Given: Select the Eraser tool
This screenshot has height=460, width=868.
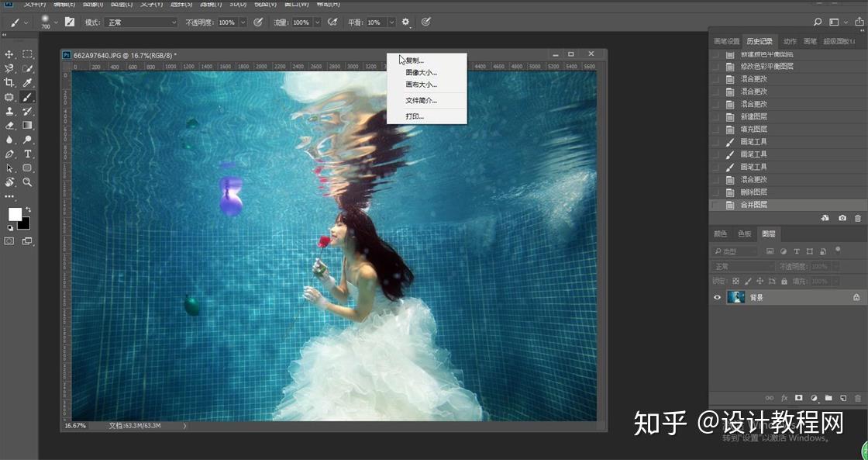Looking at the screenshot, I should 9,125.
